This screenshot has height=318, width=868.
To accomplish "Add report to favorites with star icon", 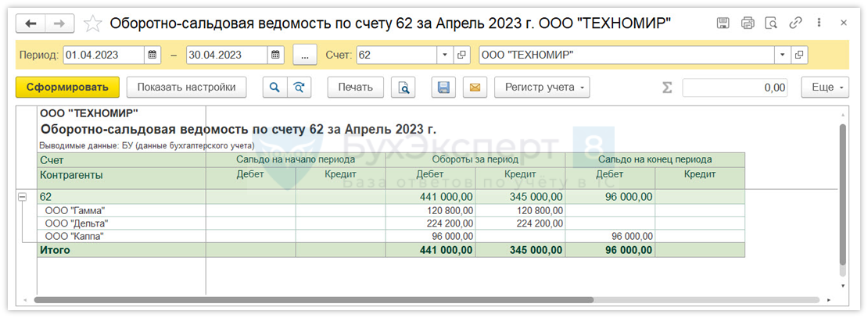I will [92, 23].
